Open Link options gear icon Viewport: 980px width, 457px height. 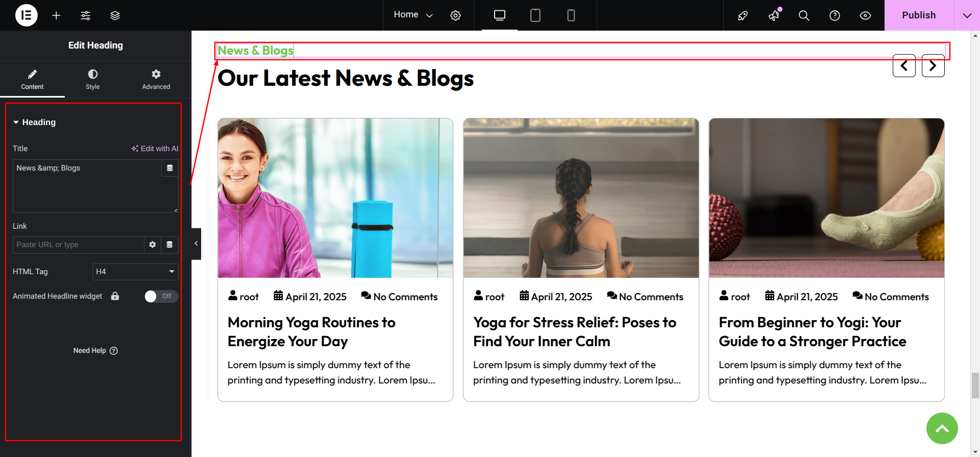(x=152, y=245)
